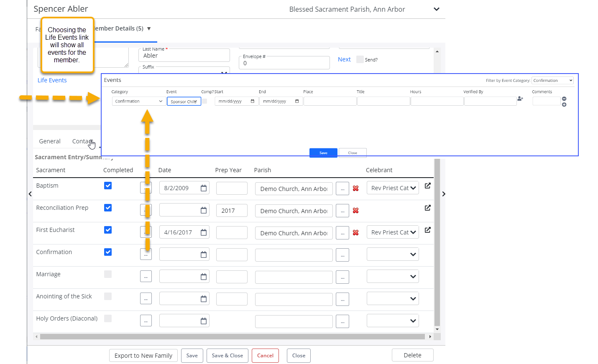Check Anointing of the Sick completed checkbox
This screenshot has width=598, height=364.
point(108,296)
